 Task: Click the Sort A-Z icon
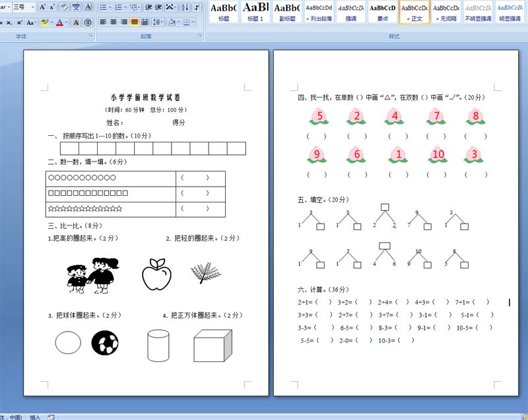tap(185, 7)
